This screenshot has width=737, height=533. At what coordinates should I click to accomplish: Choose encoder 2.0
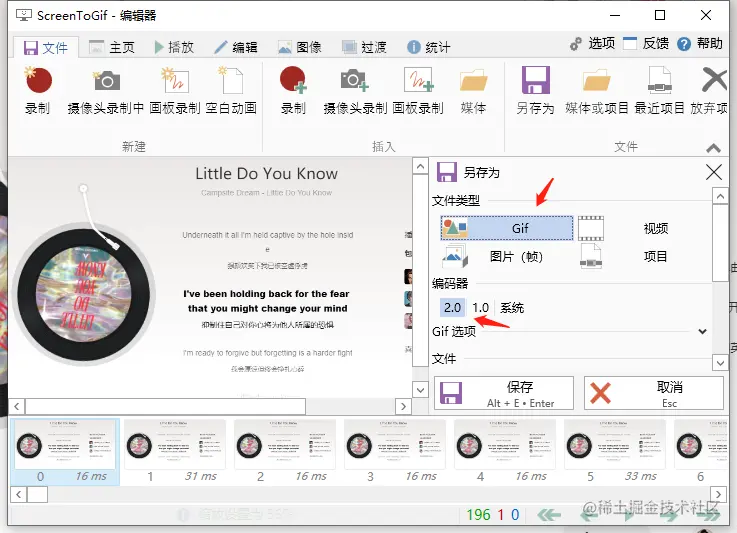(452, 308)
